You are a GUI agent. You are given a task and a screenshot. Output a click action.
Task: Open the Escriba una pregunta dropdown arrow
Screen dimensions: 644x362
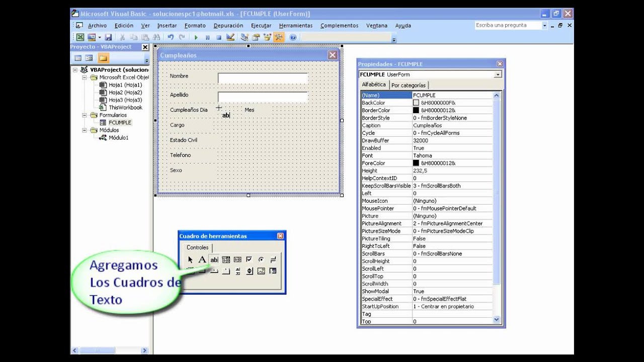click(544, 25)
